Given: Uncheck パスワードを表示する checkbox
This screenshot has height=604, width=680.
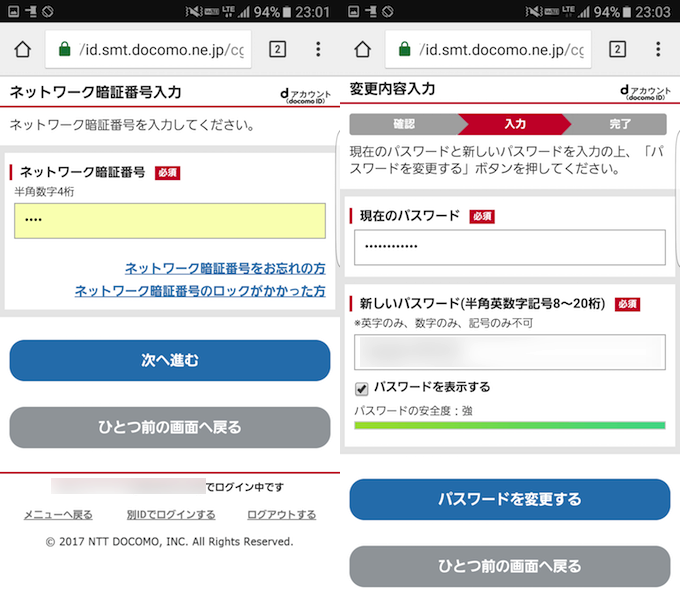Looking at the screenshot, I should tap(362, 388).
